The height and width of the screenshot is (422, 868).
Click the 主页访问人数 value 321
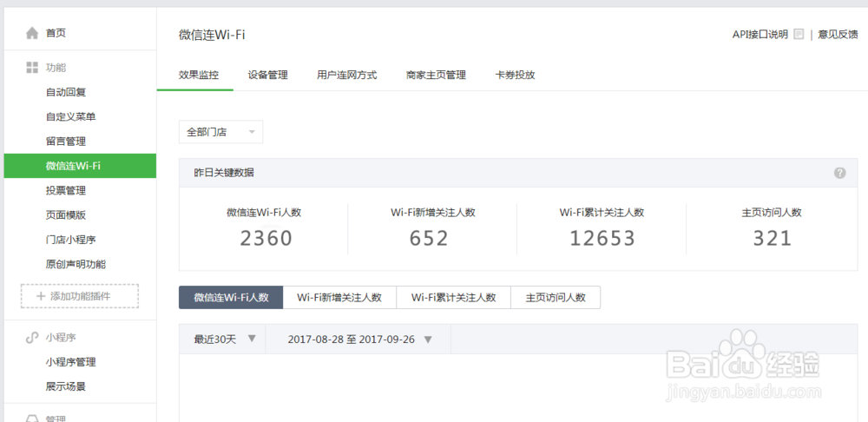[x=773, y=238]
